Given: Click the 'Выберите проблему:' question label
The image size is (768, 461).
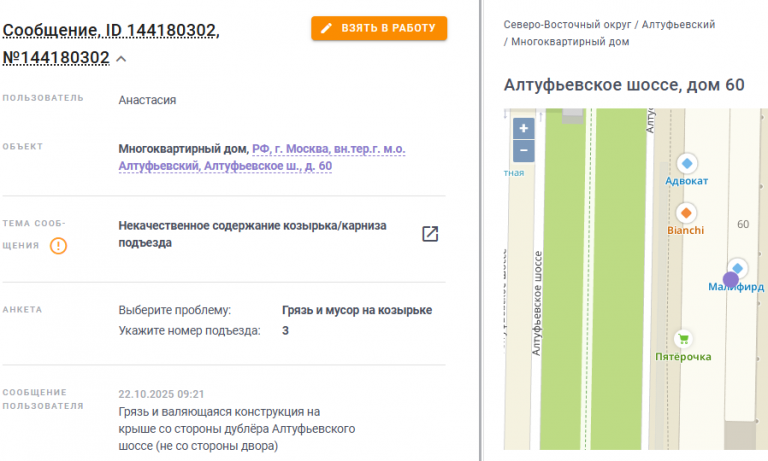Looking at the screenshot, I should coord(174,310).
